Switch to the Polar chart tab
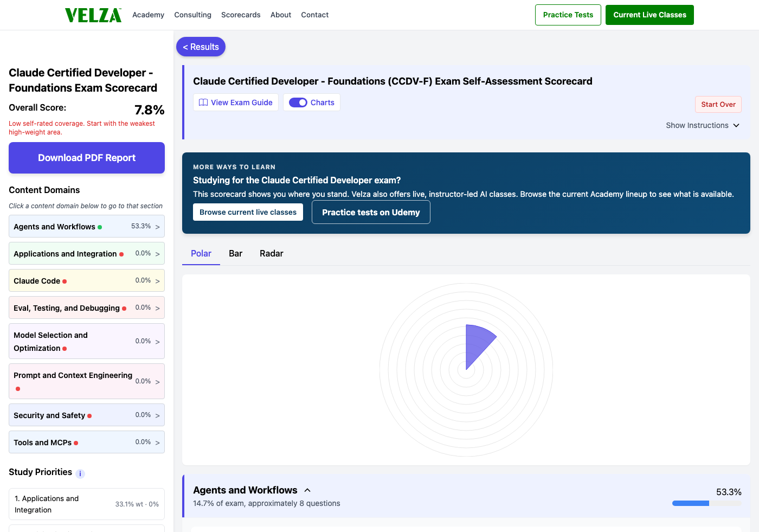This screenshot has width=759, height=532. point(201,254)
